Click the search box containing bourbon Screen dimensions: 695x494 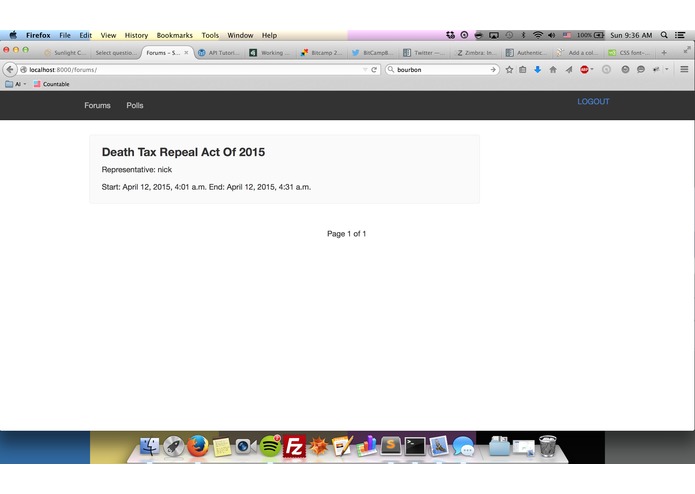(442, 70)
